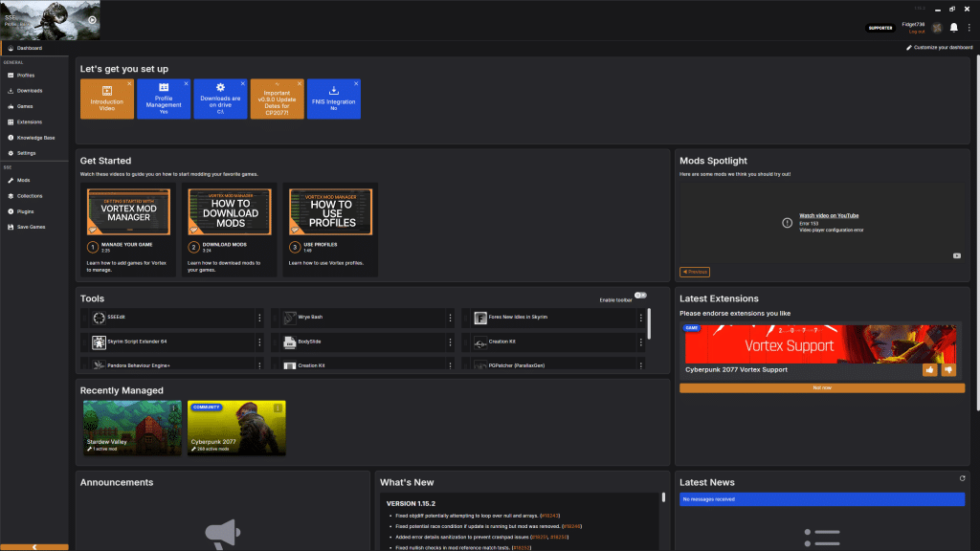Open the user avatar icon
Viewport: 980px width, 551px height.
[x=937, y=28]
